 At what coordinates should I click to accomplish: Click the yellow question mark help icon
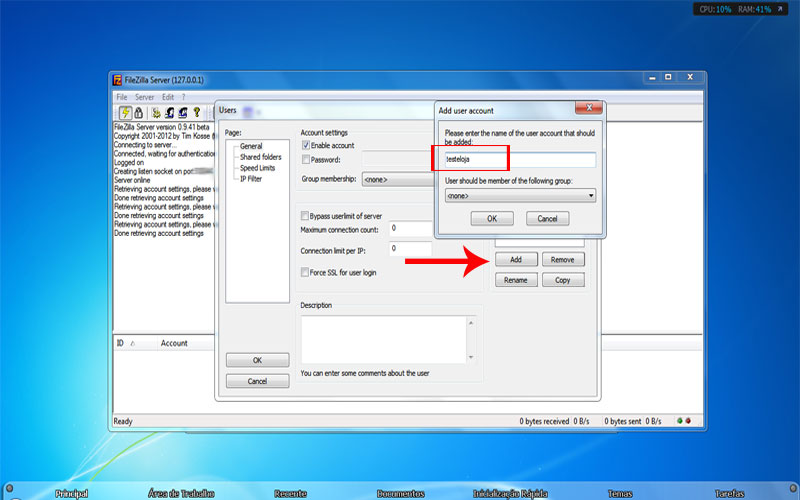[x=196, y=113]
